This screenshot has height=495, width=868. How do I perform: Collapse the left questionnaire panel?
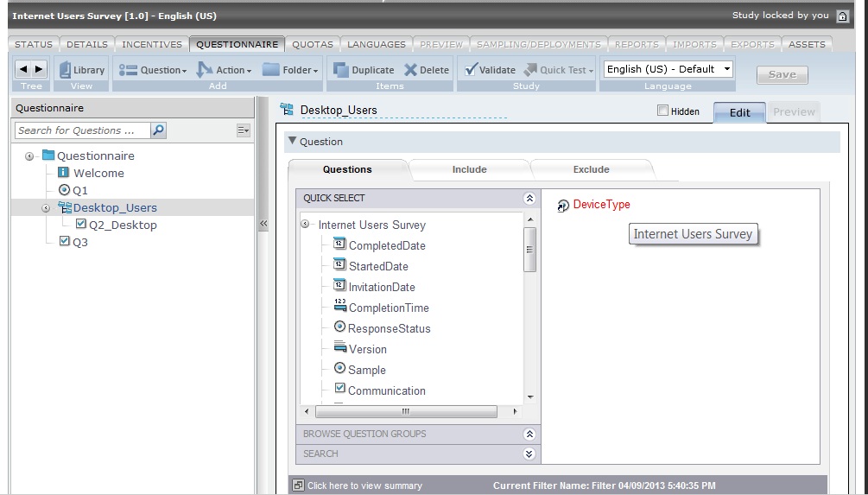(263, 224)
